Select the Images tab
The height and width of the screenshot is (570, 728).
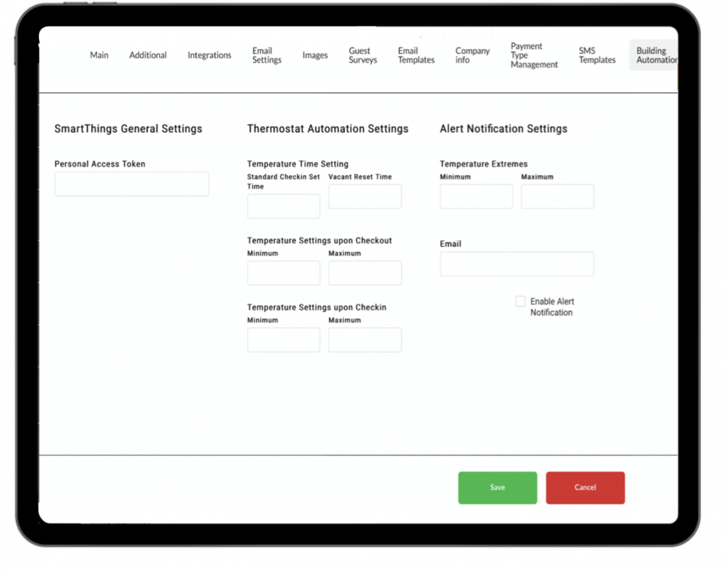pos(315,56)
